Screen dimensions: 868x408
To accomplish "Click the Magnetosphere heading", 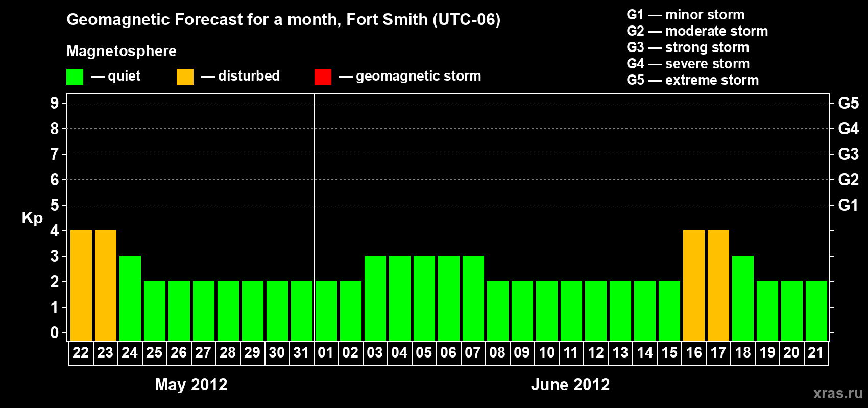I will (122, 52).
